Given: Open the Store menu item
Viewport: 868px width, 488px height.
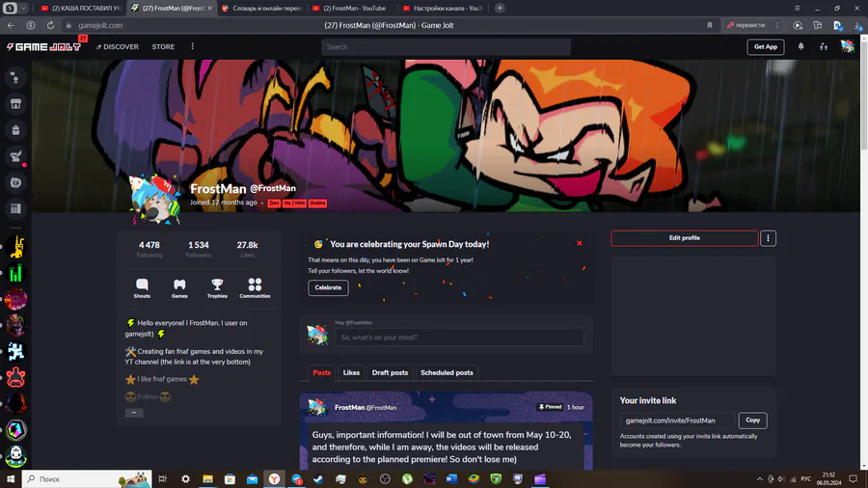Looking at the screenshot, I should (163, 47).
